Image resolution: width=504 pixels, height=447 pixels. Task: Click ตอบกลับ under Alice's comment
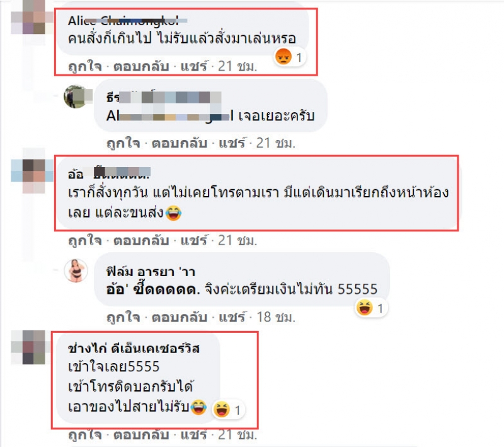click(141, 67)
